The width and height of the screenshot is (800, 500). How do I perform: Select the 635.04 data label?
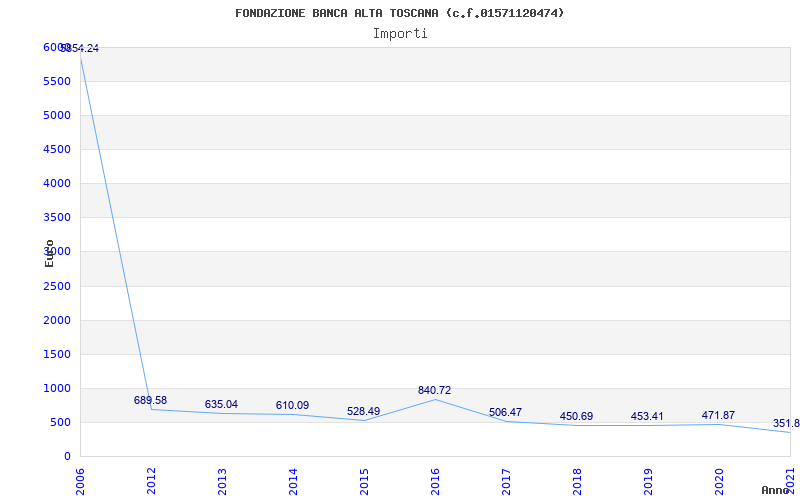tap(221, 405)
